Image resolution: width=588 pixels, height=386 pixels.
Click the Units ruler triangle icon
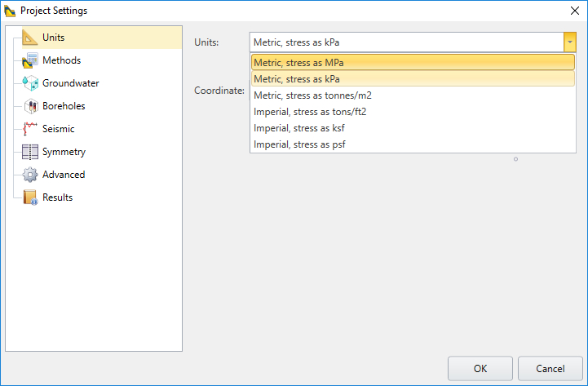click(29, 38)
